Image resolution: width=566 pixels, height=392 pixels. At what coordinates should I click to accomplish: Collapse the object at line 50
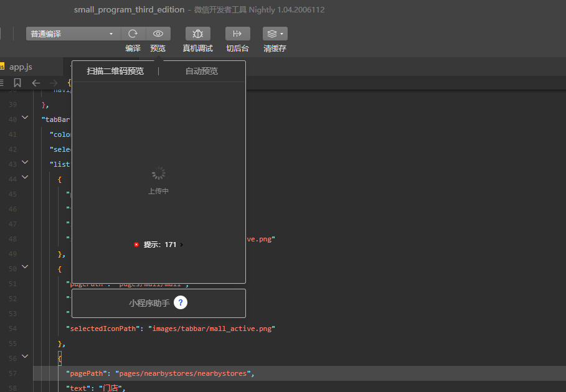coord(25,266)
